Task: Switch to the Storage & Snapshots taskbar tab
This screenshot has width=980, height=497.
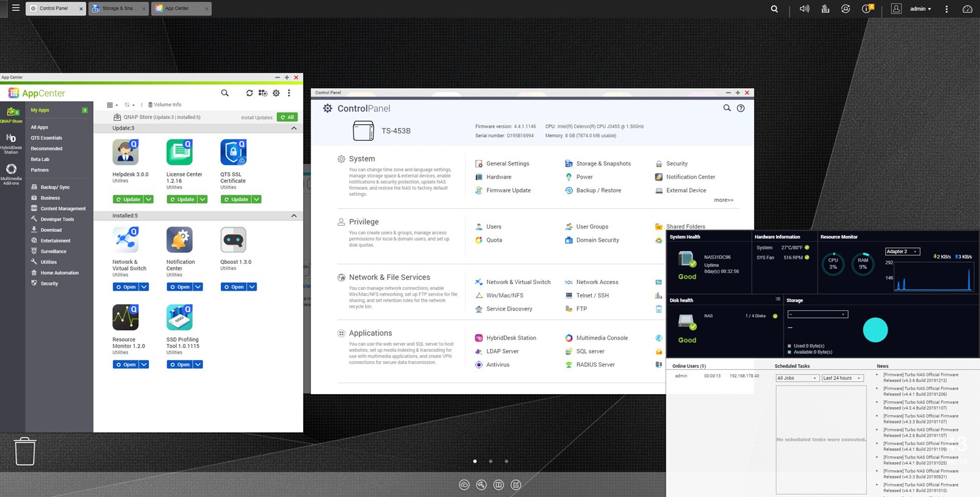Action: point(118,9)
